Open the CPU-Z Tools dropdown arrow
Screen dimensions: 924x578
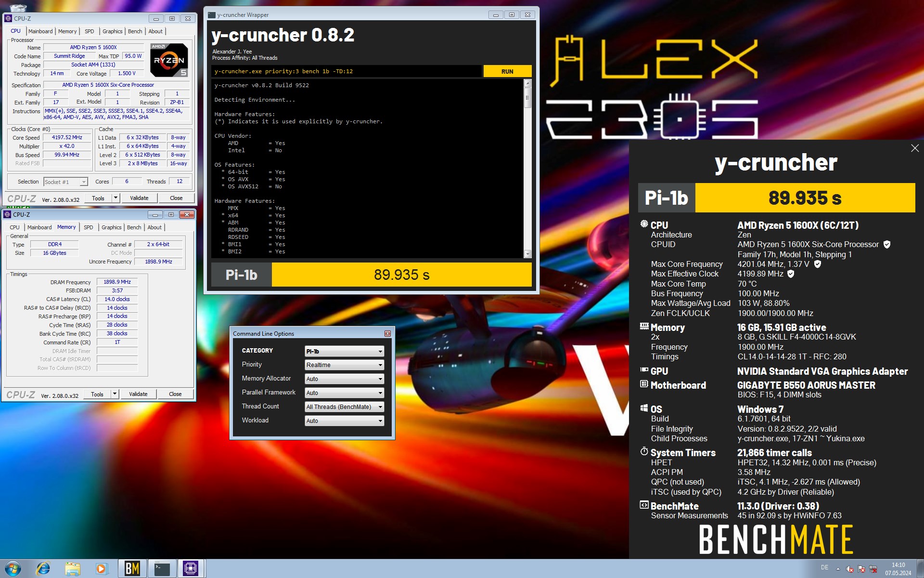pyautogui.click(x=115, y=198)
